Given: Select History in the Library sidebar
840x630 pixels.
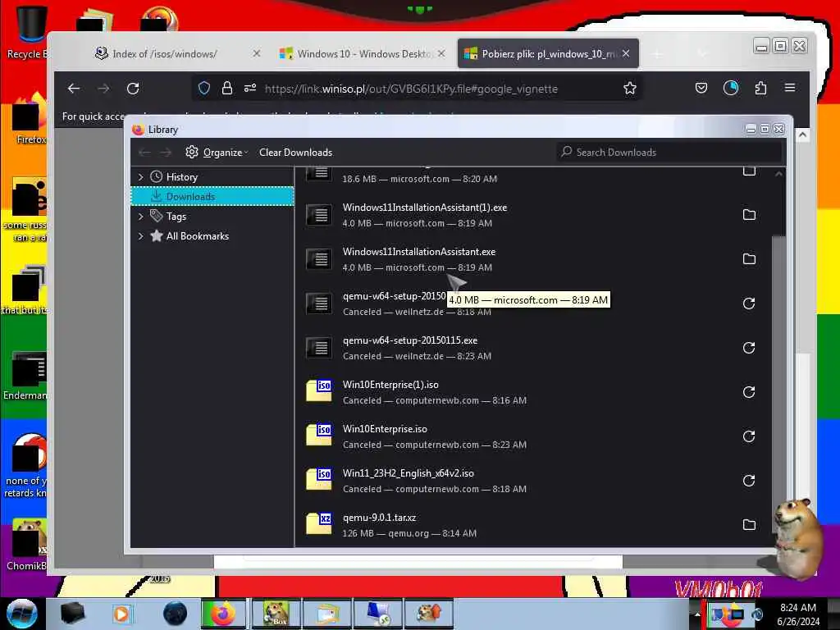Looking at the screenshot, I should pos(181,177).
